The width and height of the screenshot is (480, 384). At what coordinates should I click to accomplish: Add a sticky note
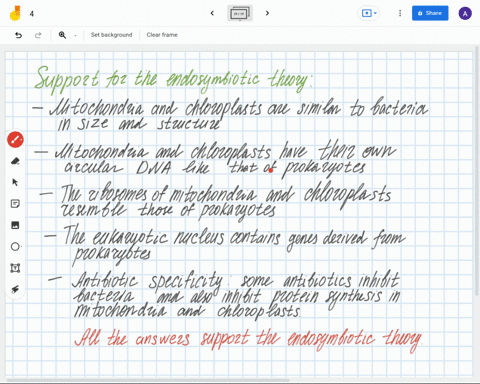pyautogui.click(x=15, y=204)
